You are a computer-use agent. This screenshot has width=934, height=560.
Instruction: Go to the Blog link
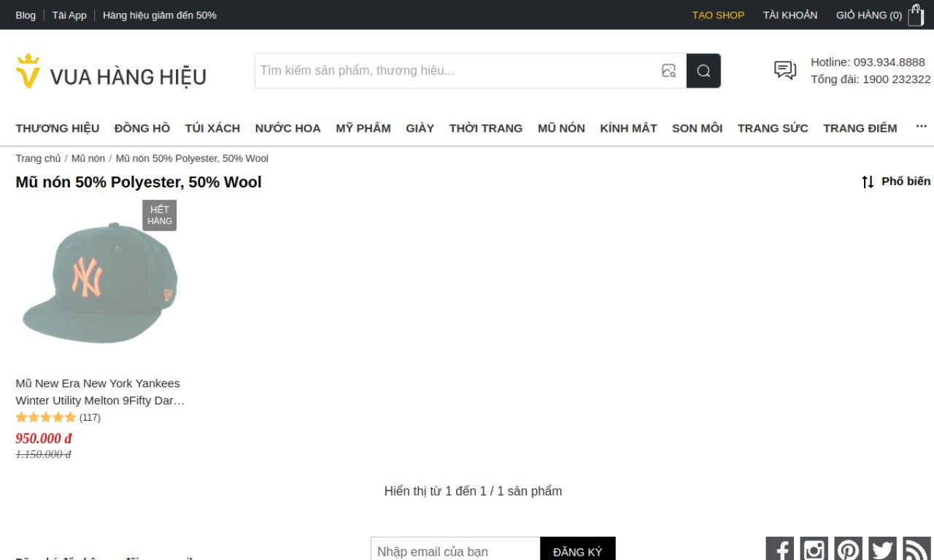point(26,15)
